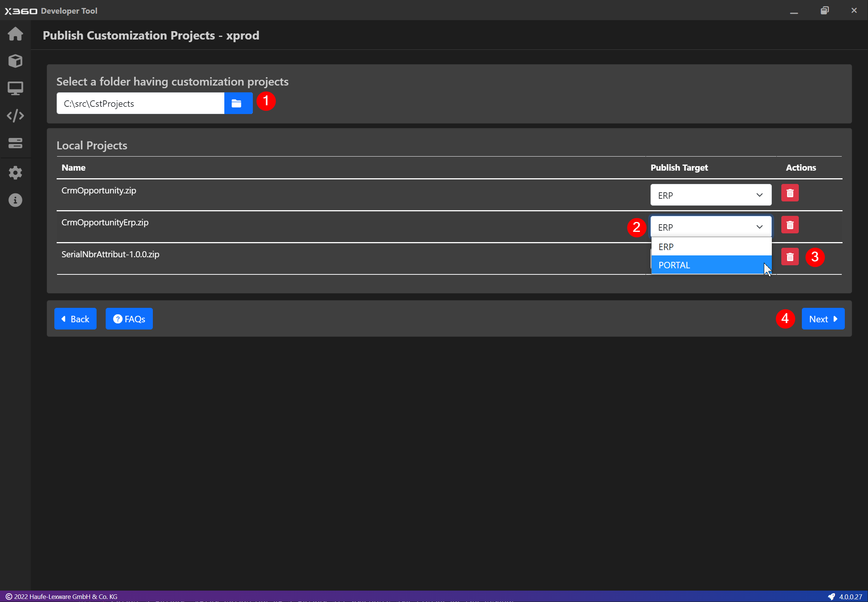The image size is (868, 602).
Task: Click the rocket version icon in status bar
Action: [832, 597]
